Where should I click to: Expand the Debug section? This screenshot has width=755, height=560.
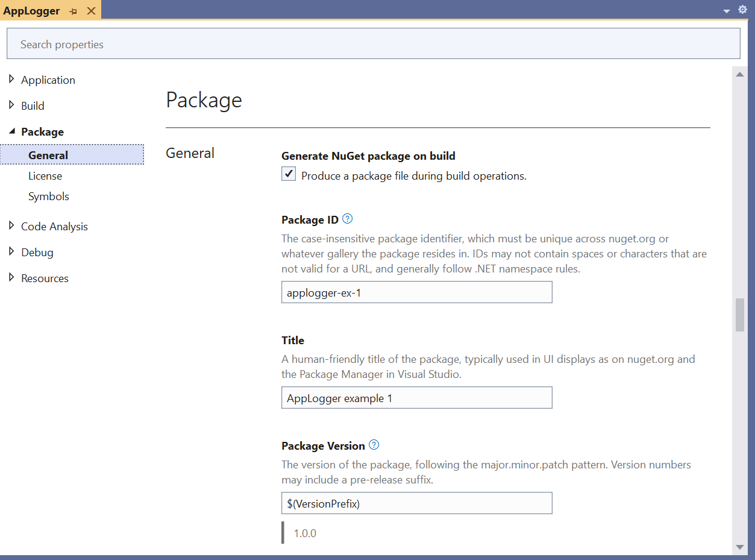click(11, 252)
